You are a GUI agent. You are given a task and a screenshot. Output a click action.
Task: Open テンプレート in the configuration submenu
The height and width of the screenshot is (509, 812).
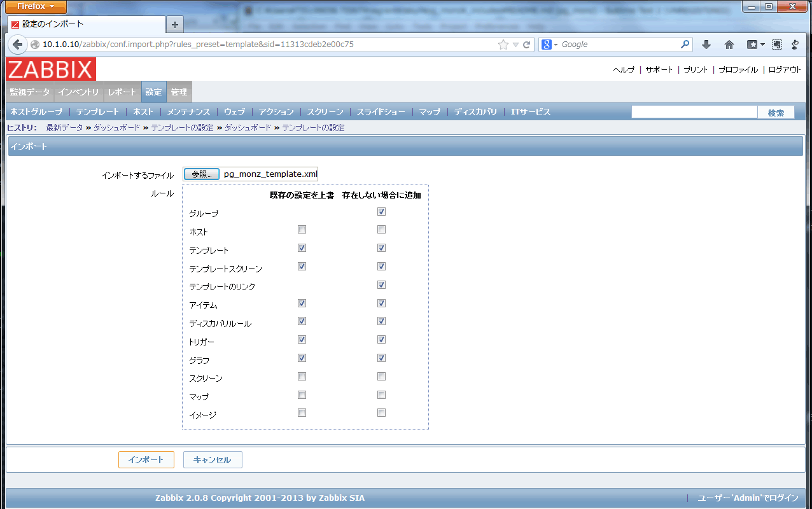[97, 111]
